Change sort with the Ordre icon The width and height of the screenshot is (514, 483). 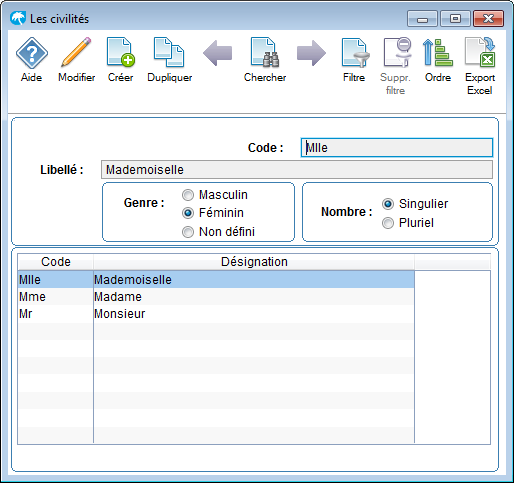(x=438, y=52)
